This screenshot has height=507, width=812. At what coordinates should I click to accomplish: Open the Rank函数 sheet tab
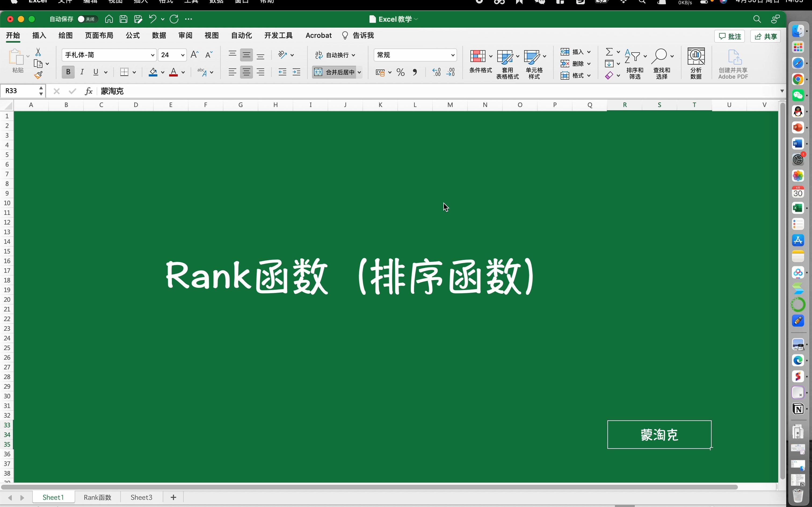click(x=97, y=497)
